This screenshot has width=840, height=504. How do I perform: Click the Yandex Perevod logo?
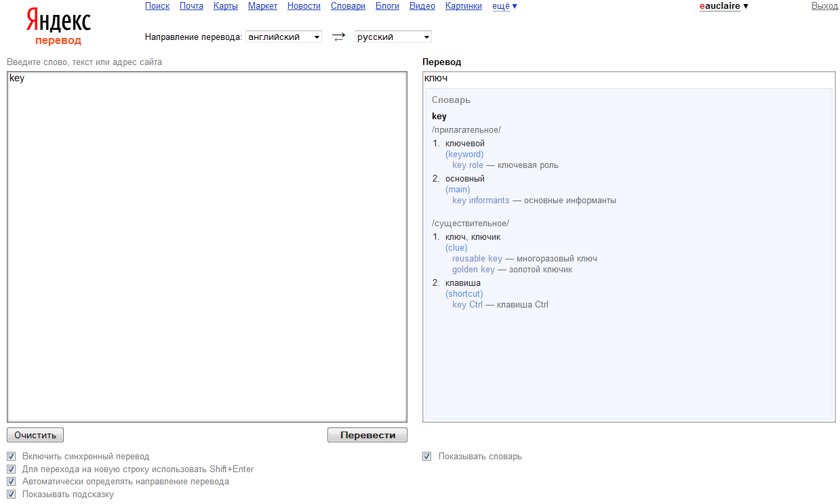[58, 27]
